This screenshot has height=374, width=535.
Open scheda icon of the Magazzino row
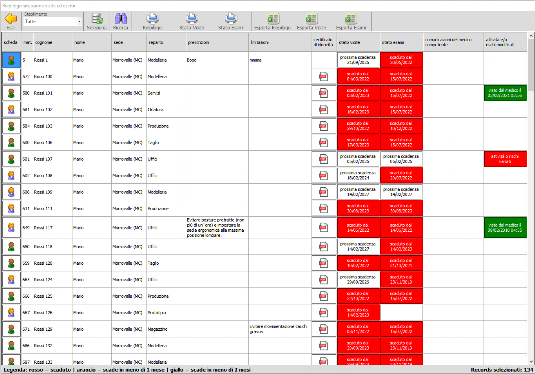11,329
